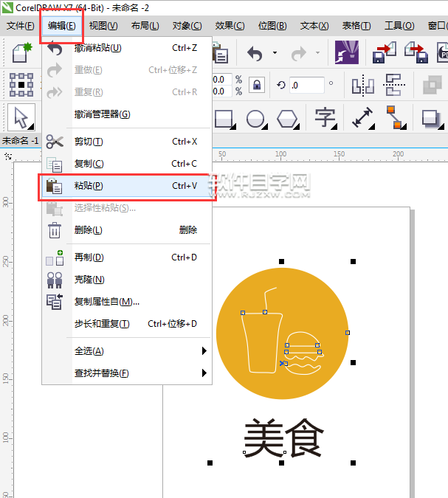Screen dimensions: 448x498
Task: Select the Ellipse tool
Action: pos(257,119)
